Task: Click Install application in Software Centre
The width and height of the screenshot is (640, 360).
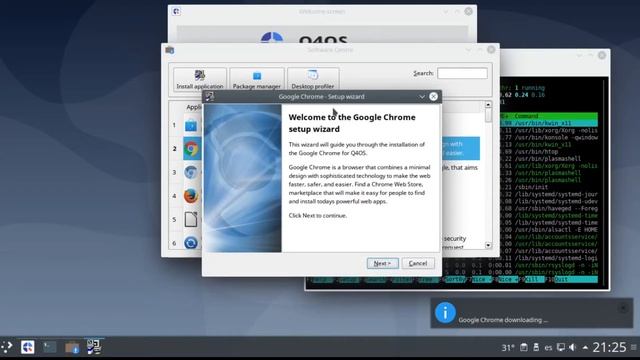Action: point(200,79)
